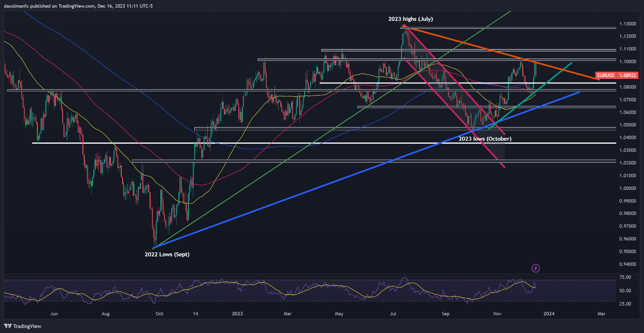Viewport: 644px width, 333px height.
Task: Click the Sep label on time axis
Action: click(x=446, y=313)
